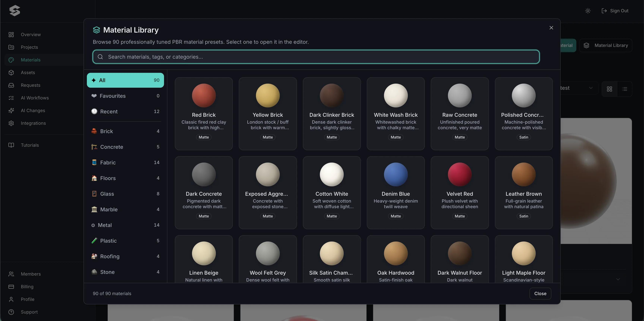The image size is (644, 321).
Task: Filter by the Floors category
Action: click(x=125, y=178)
